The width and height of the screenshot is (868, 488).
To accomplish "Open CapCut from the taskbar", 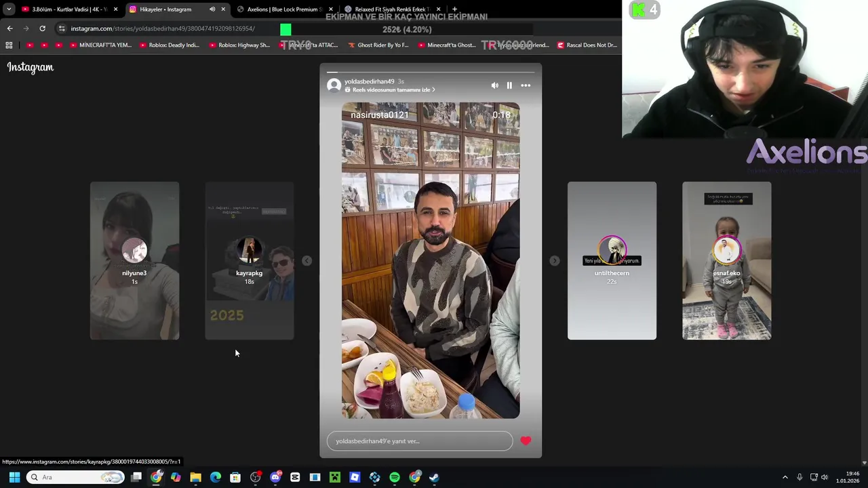I will click(x=295, y=477).
